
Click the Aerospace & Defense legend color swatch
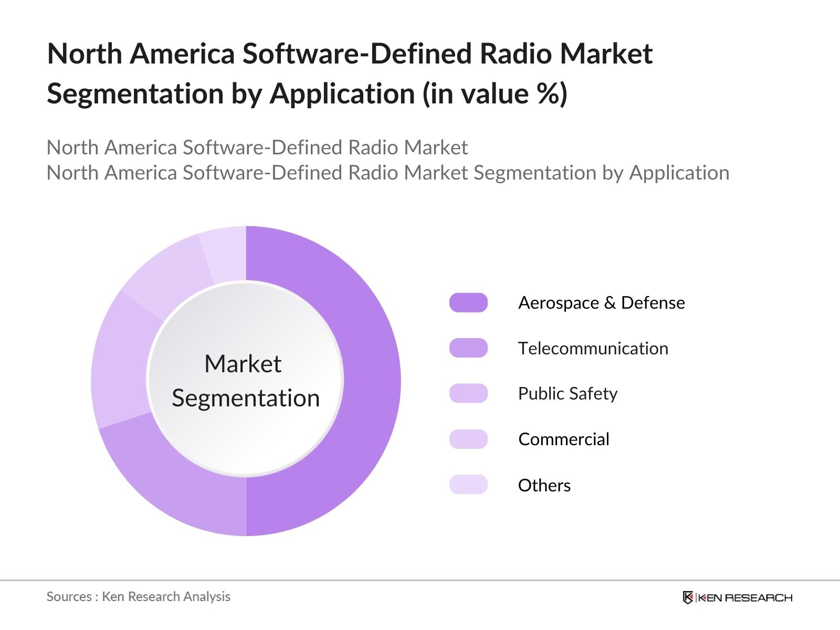coord(468,303)
